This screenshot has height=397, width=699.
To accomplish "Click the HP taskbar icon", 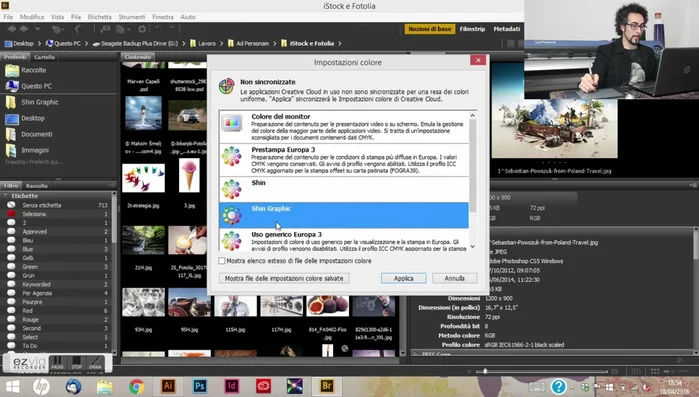I will 41,386.
